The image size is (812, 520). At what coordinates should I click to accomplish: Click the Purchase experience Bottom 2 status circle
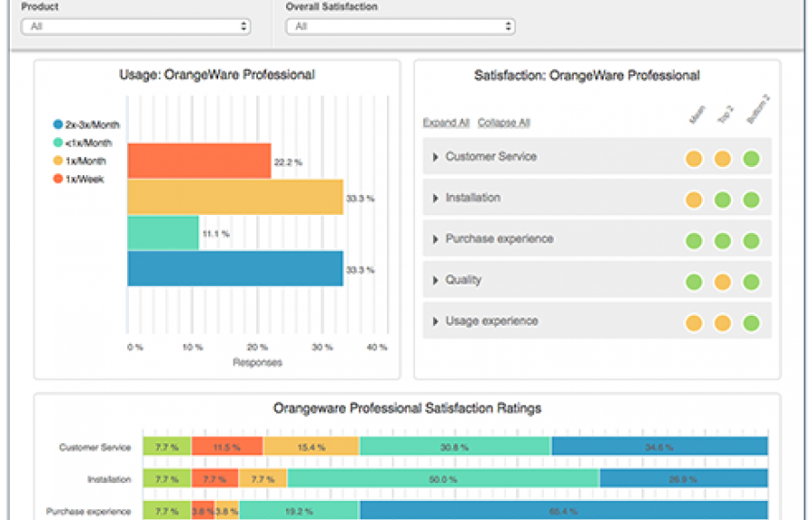[751, 241]
